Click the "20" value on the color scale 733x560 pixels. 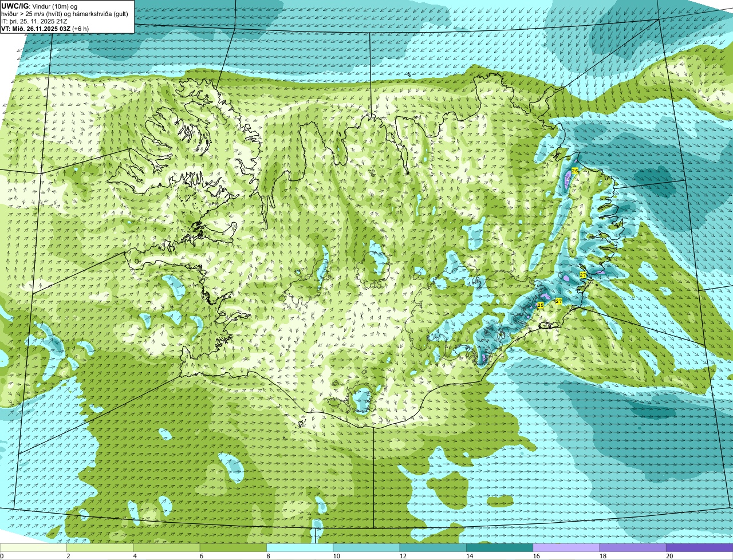click(669, 556)
